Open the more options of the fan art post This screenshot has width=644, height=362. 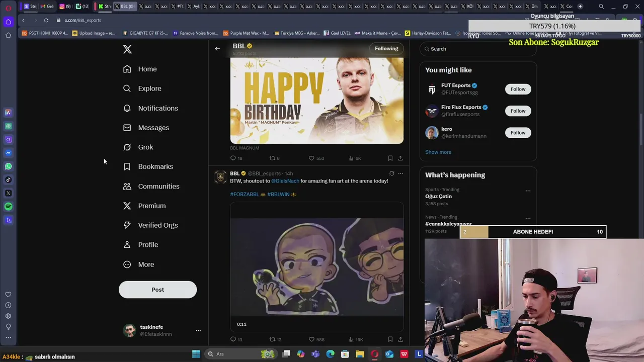(400, 173)
